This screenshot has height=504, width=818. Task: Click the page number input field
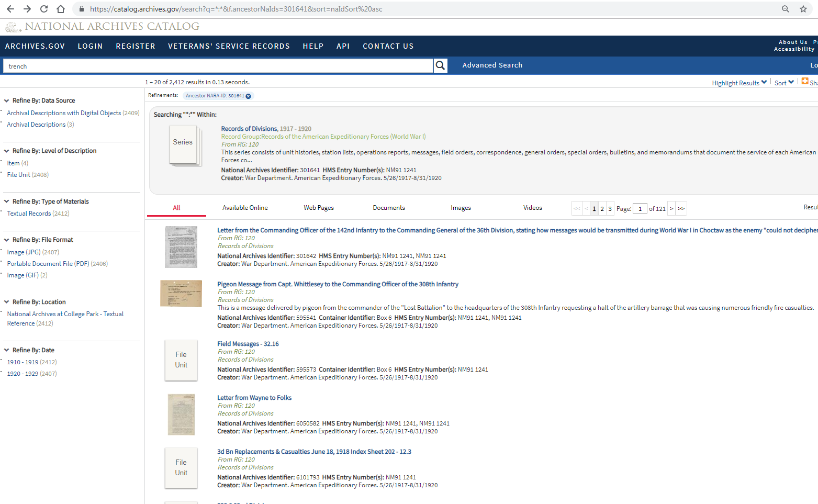pyautogui.click(x=640, y=208)
